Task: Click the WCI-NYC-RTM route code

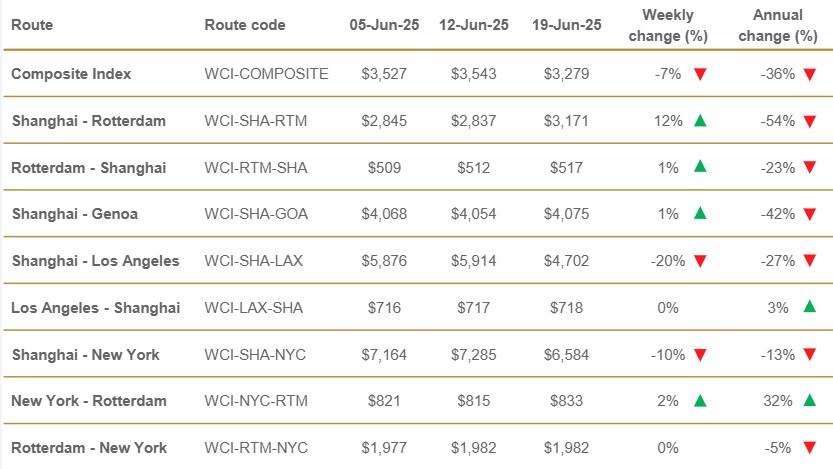Action: click(x=255, y=401)
